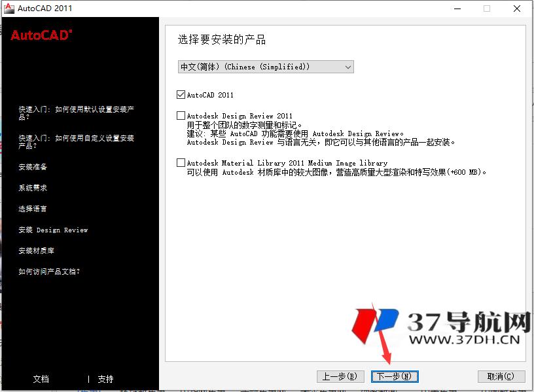Enable Autodesk Material Library 2011 Medium Image library
534x392 pixels.
(x=181, y=163)
